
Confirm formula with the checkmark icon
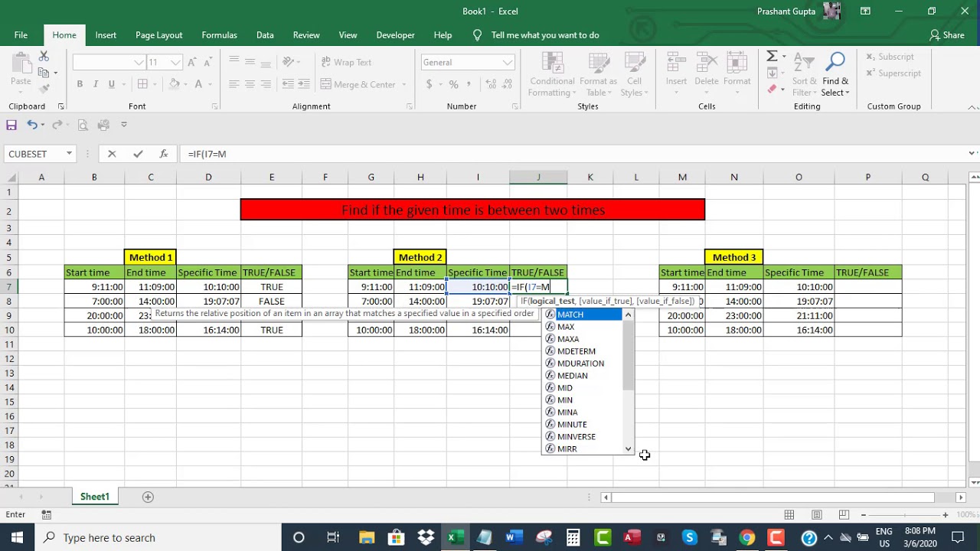tap(138, 154)
